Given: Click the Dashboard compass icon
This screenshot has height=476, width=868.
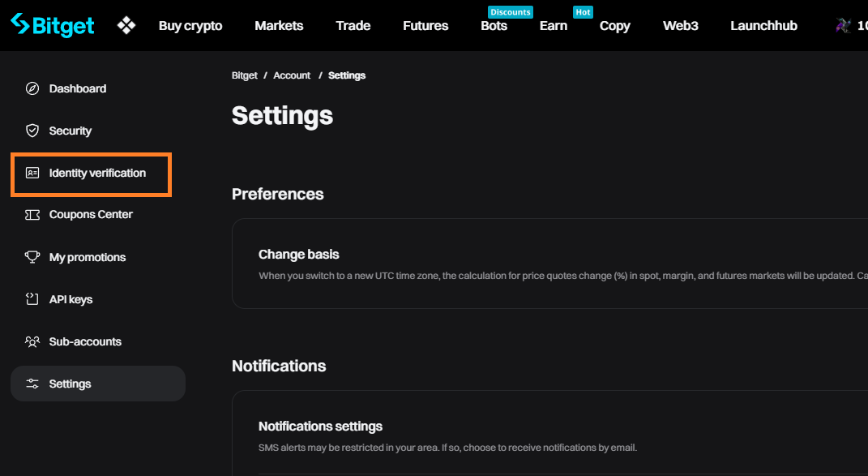Looking at the screenshot, I should (x=32, y=88).
